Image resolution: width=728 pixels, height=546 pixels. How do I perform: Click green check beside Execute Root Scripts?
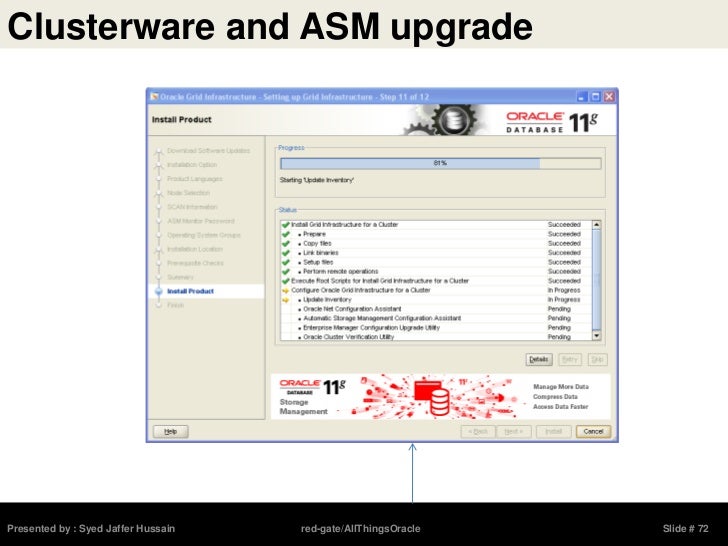pyautogui.click(x=286, y=281)
